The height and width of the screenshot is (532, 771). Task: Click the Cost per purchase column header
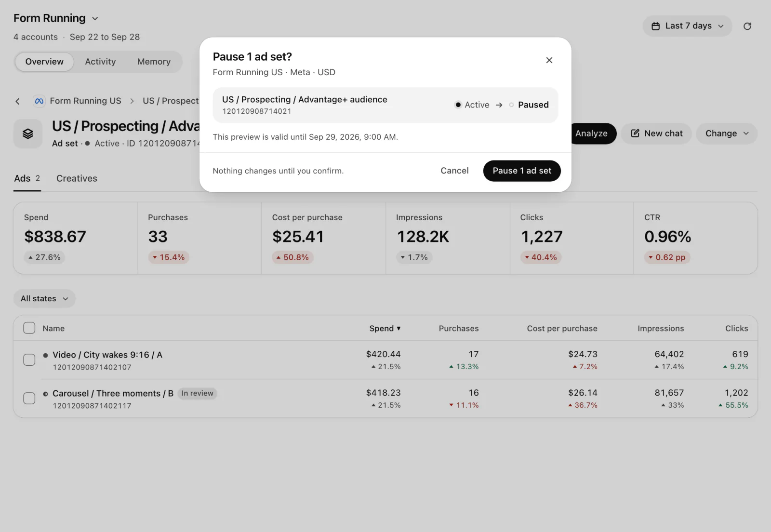(x=562, y=328)
